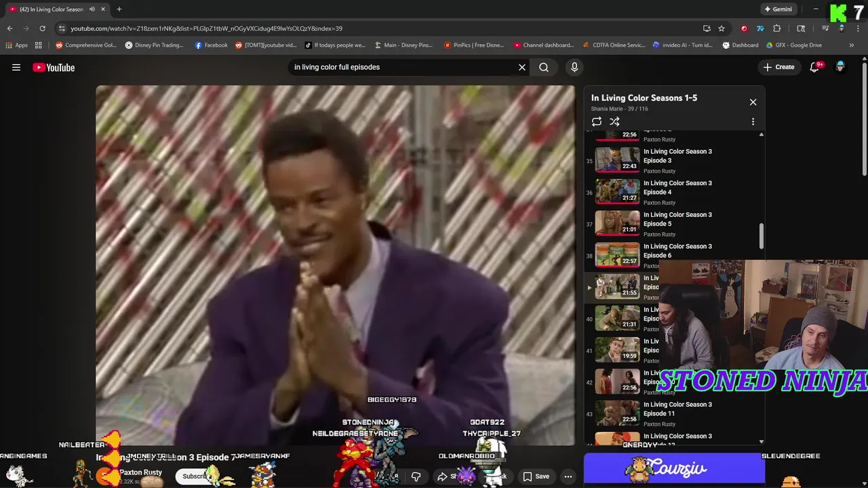Mute the tab using the speaker icon

(92, 9)
